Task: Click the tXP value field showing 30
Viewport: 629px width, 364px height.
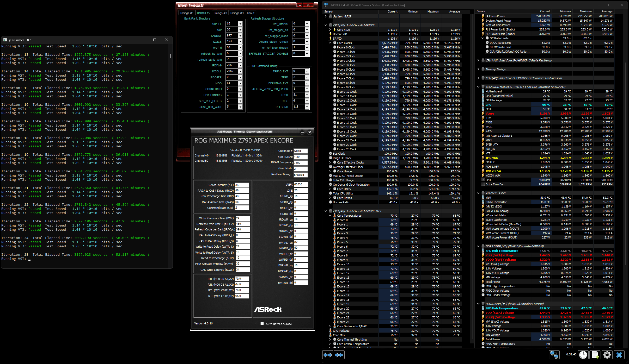Action: coord(232,30)
